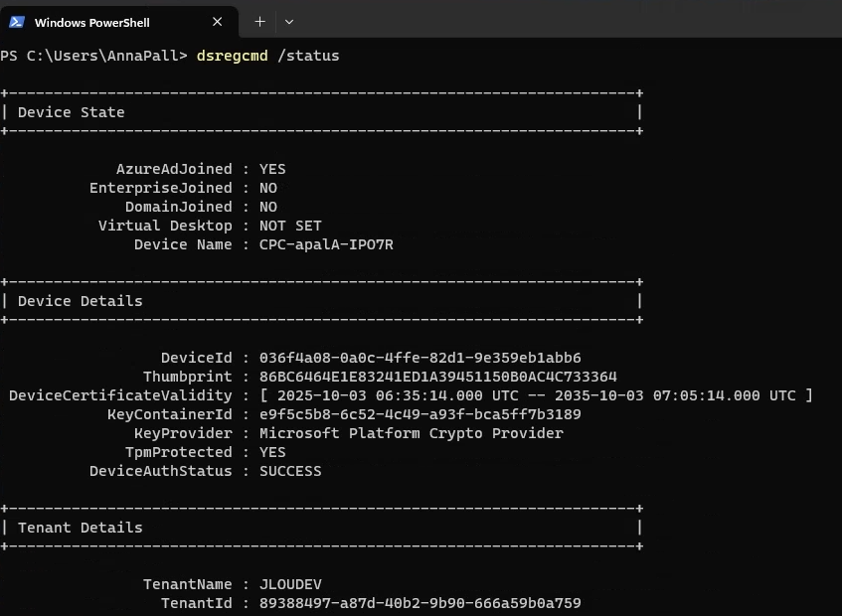Click the device name CPC-apalA-IPO7R

tap(326, 244)
